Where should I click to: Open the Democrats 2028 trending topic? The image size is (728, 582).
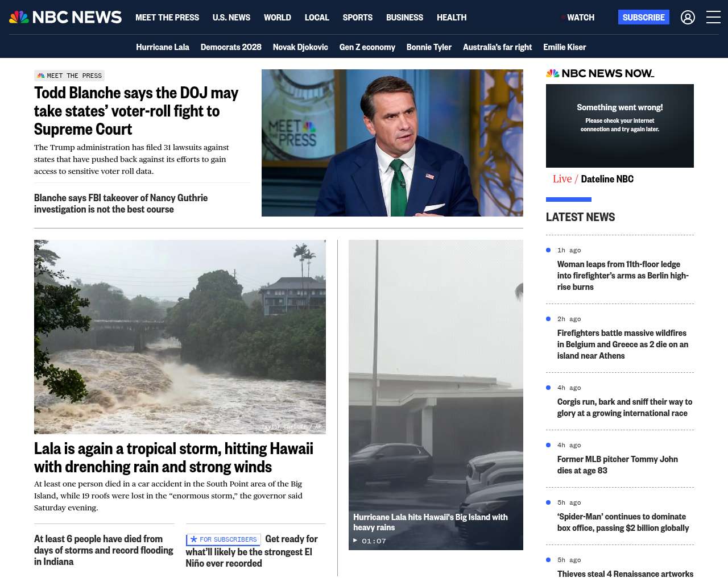[231, 47]
